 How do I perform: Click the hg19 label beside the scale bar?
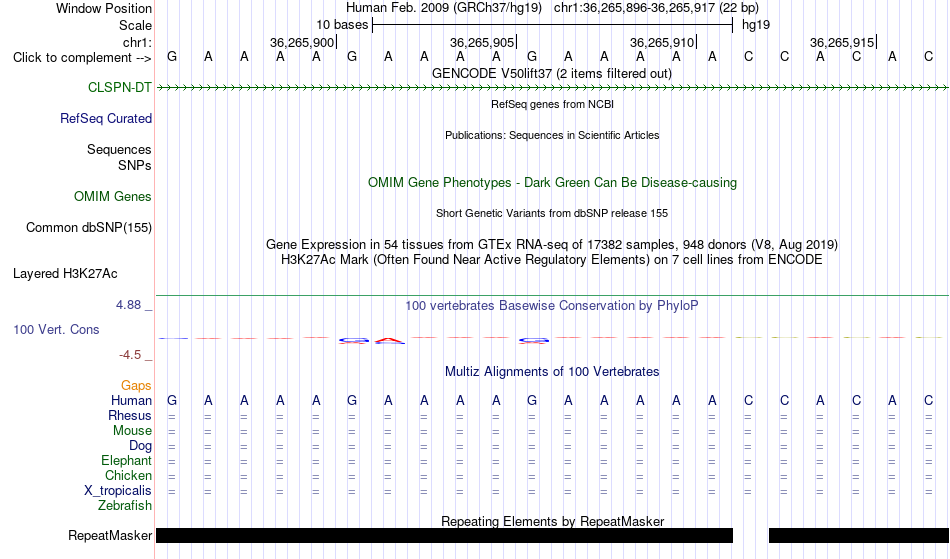[x=756, y=25]
